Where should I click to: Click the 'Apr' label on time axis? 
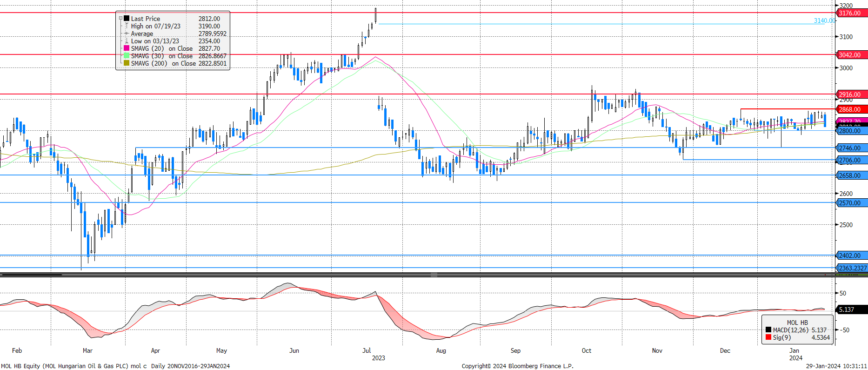point(155,350)
